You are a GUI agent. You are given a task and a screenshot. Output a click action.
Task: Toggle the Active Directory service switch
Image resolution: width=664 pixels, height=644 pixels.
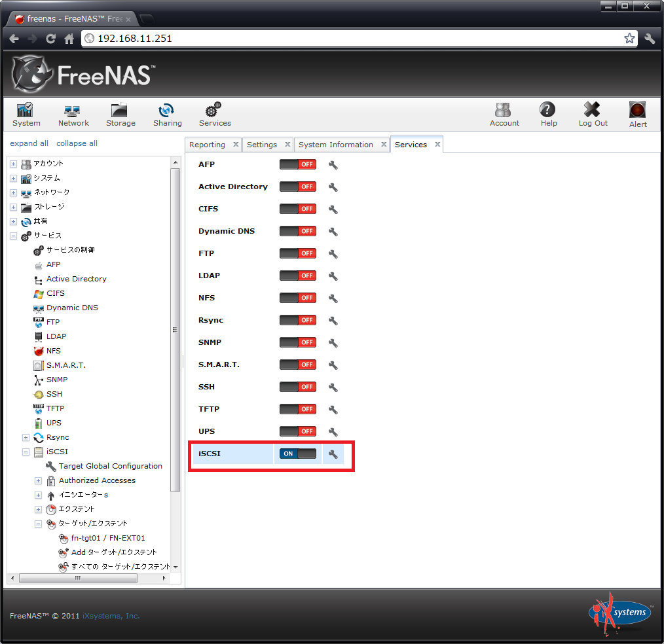tap(298, 187)
